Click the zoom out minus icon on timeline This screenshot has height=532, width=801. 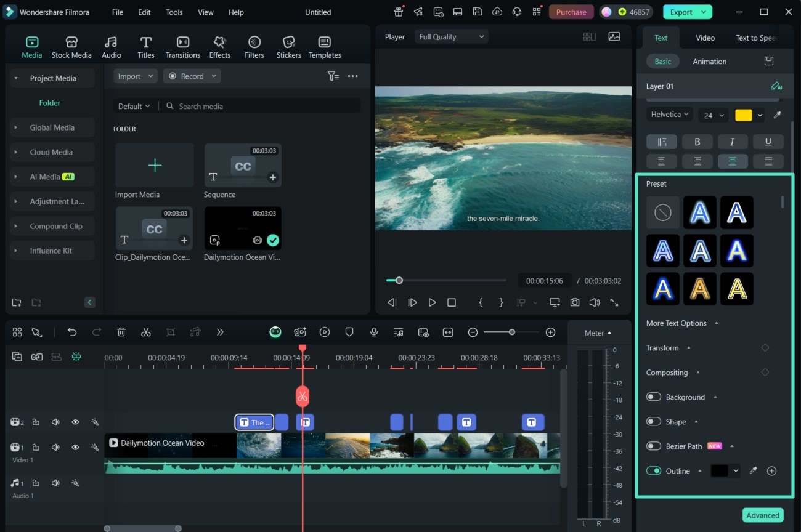tap(473, 332)
